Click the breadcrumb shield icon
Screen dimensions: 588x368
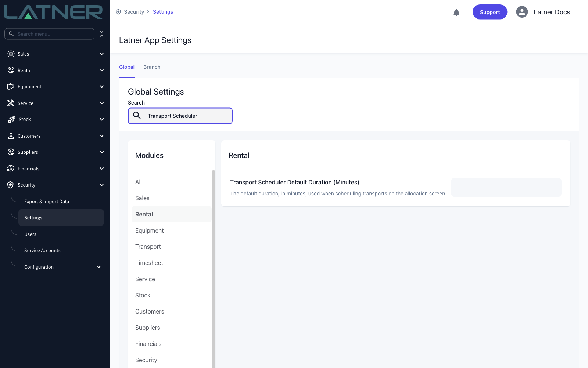tap(118, 12)
